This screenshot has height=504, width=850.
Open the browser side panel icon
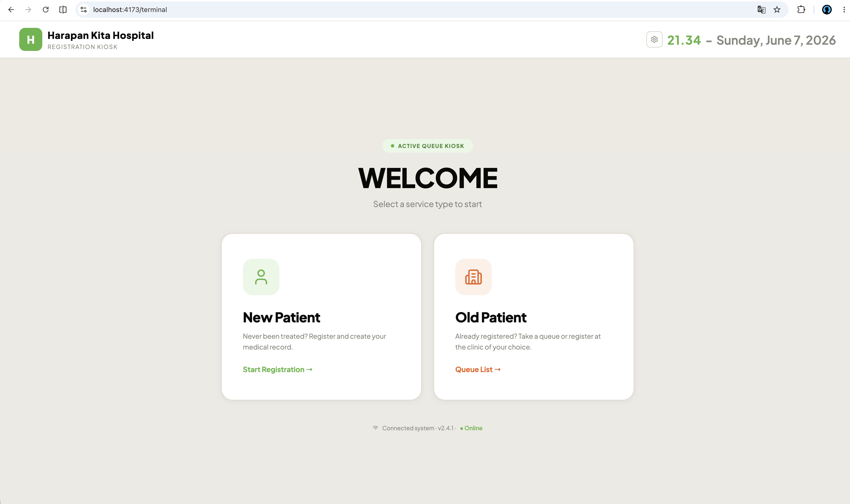click(63, 10)
